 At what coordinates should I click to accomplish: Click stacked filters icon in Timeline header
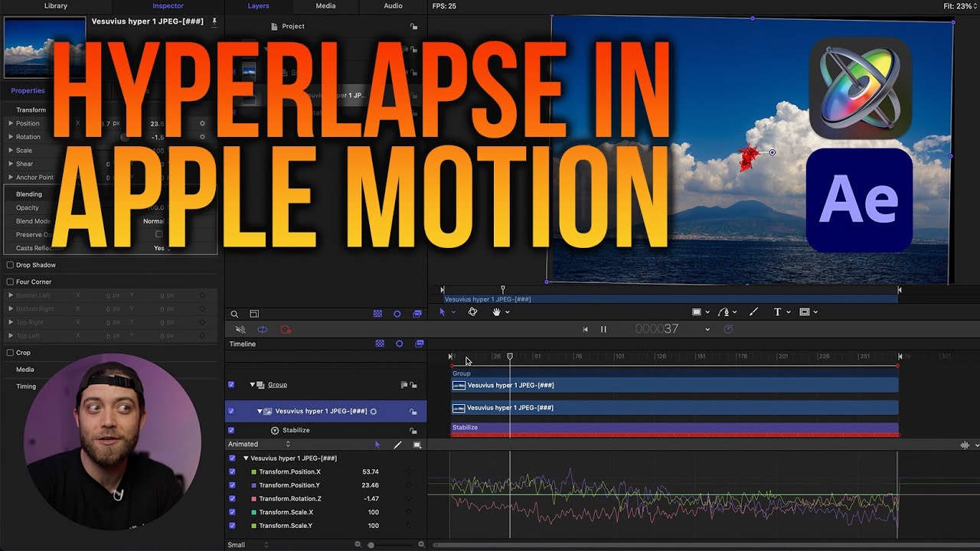(419, 344)
